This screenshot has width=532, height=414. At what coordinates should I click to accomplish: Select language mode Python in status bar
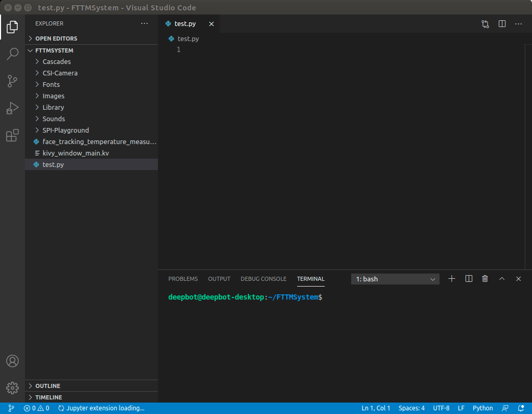coord(483,408)
